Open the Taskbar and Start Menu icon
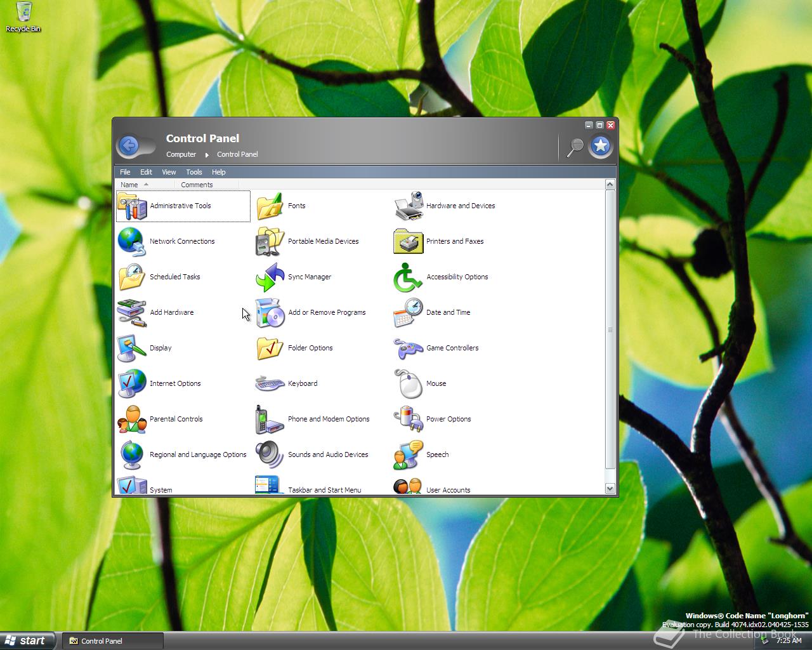Image resolution: width=812 pixels, height=650 pixels. tap(270, 486)
